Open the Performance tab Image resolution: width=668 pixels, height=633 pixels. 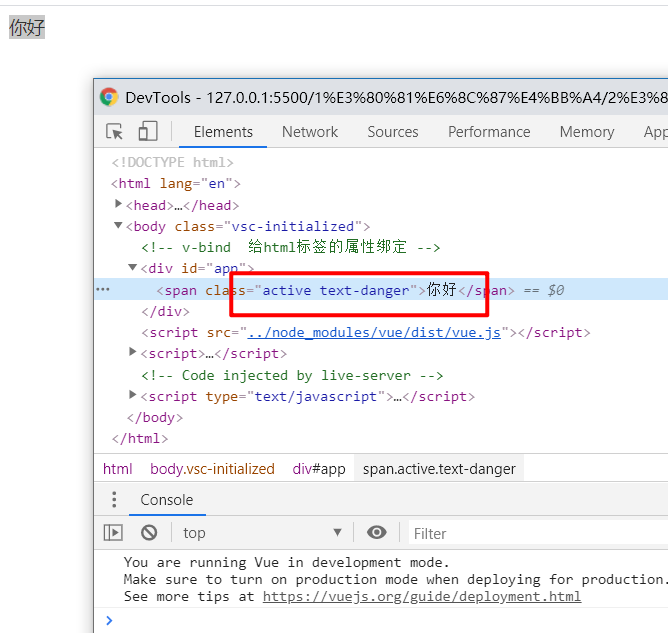pyautogui.click(x=489, y=132)
